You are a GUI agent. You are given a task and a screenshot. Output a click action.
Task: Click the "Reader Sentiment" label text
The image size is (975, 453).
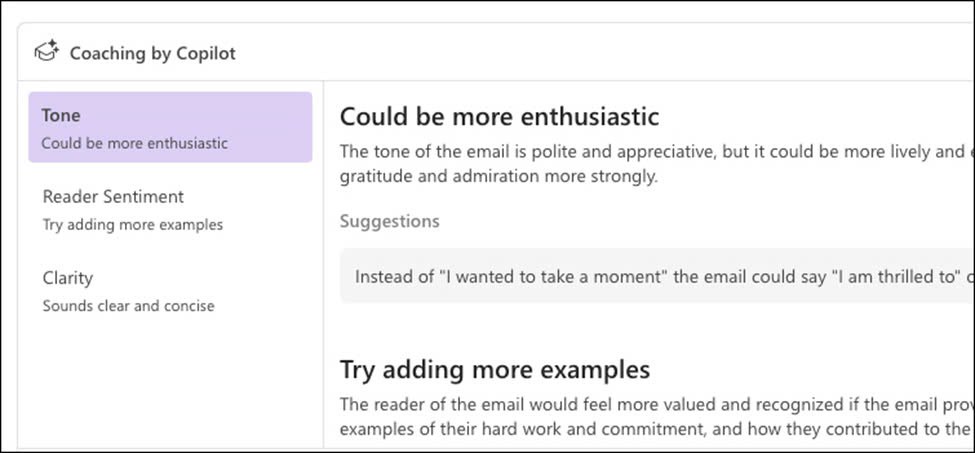(113, 196)
